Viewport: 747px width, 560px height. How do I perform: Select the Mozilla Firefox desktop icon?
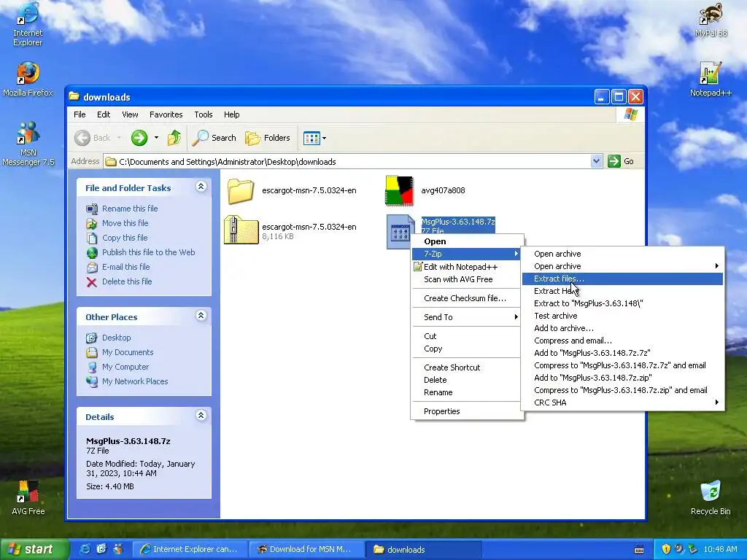pos(28,79)
